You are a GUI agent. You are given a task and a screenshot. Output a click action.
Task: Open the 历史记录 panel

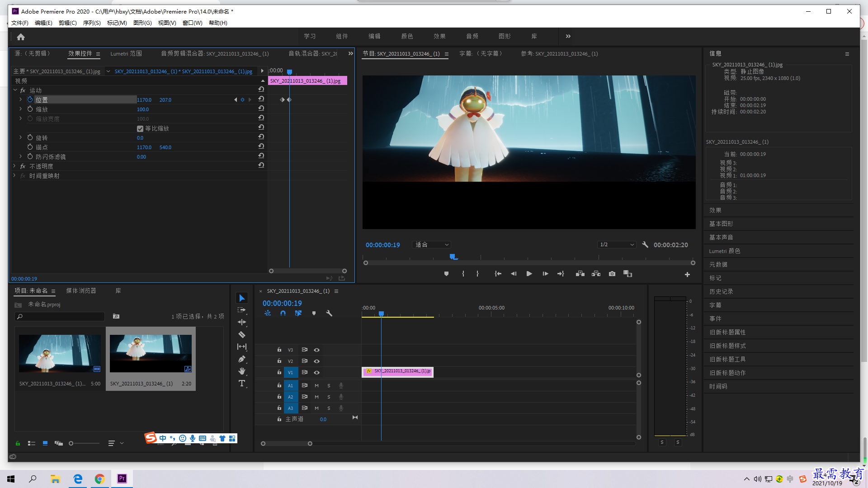click(x=721, y=291)
